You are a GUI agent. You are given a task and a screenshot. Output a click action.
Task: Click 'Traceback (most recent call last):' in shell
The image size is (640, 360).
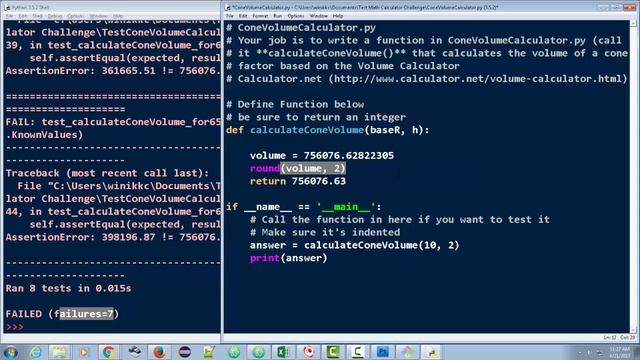pos(107,173)
